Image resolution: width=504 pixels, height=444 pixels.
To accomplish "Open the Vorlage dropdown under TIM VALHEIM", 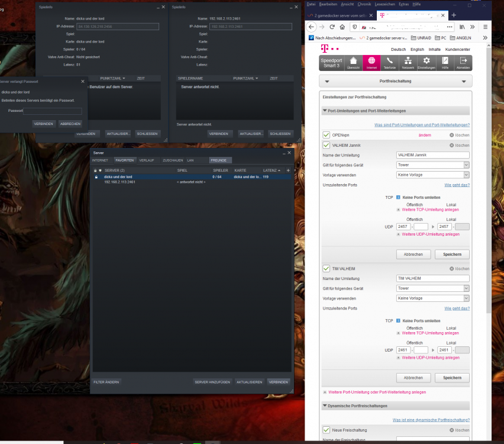I will pyautogui.click(x=432, y=298).
